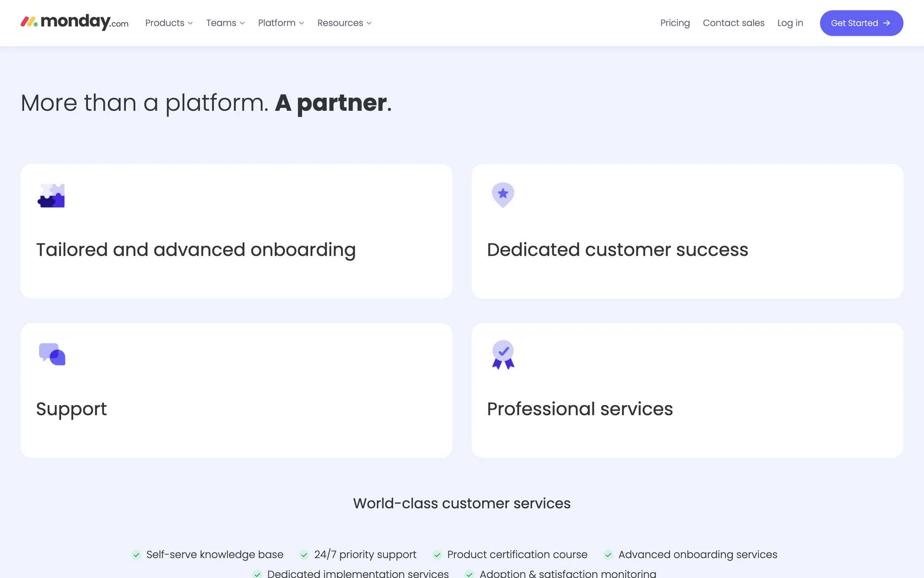Click the ribbon award Professional services icon
Viewport: 924px width, 578px height.
click(503, 355)
